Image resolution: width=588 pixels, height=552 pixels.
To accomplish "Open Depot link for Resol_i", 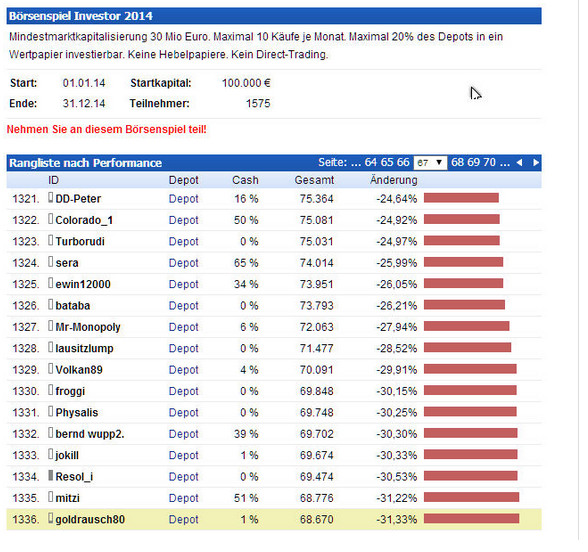I will [x=183, y=477].
